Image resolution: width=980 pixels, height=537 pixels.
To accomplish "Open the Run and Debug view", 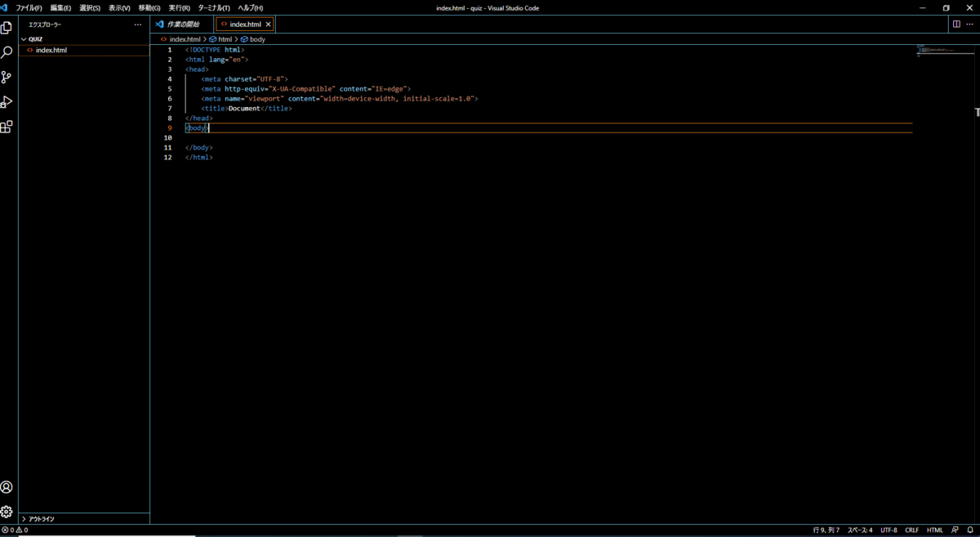I will click(x=7, y=102).
